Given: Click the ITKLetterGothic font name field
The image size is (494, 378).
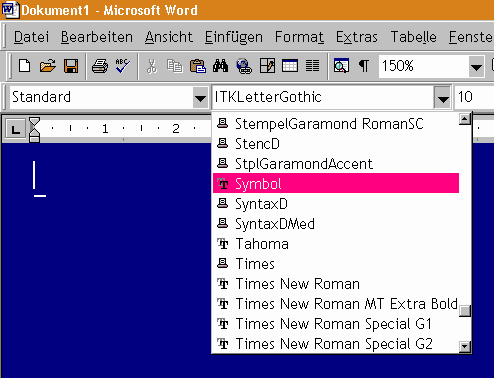Looking at the screenshot, I should click(323, 97).
